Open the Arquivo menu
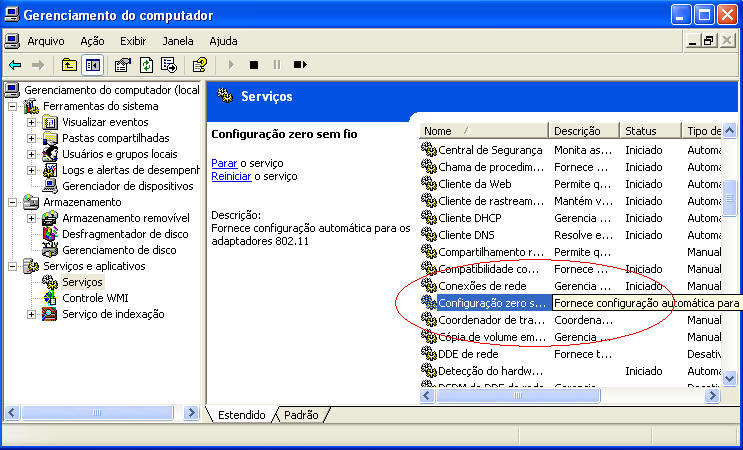The width and height of the screenshot is (743, 450). (45, 41)
